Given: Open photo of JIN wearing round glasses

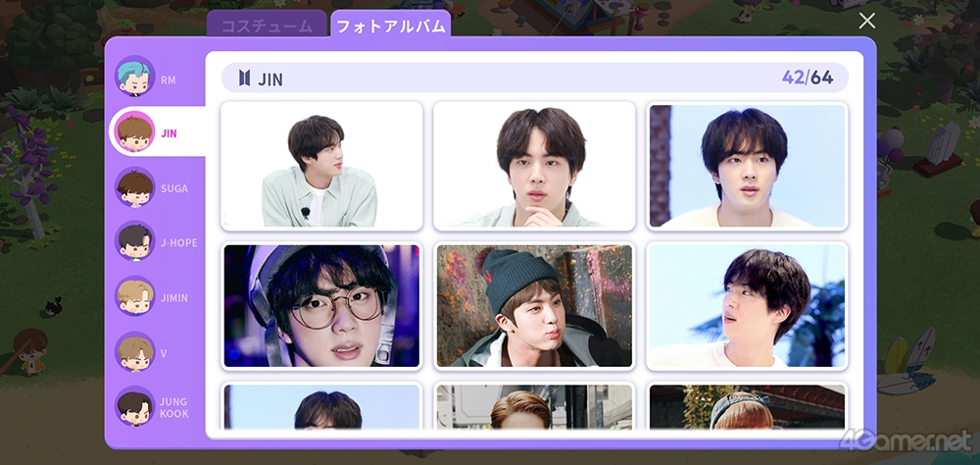Looking at the screenshot, I should (321, 306).
